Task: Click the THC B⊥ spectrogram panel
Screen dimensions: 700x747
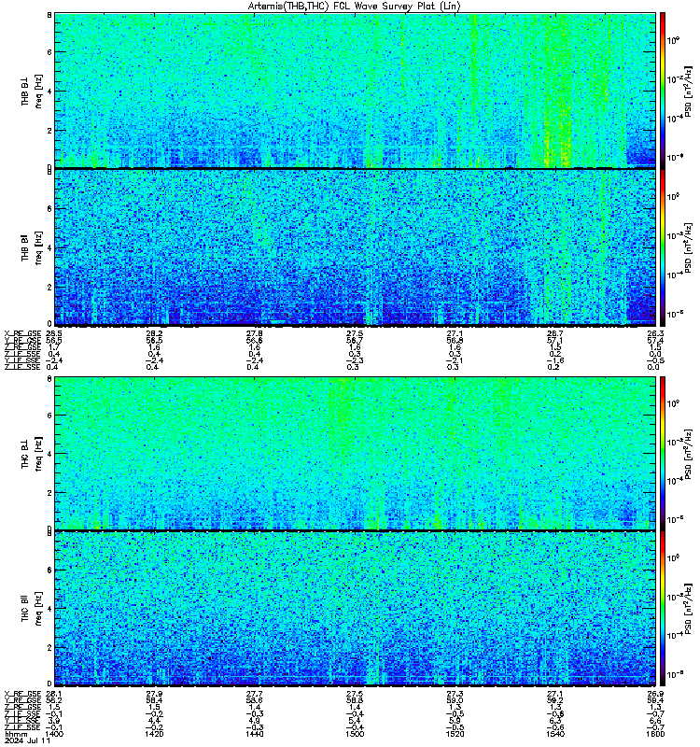Action: [355, 453]
